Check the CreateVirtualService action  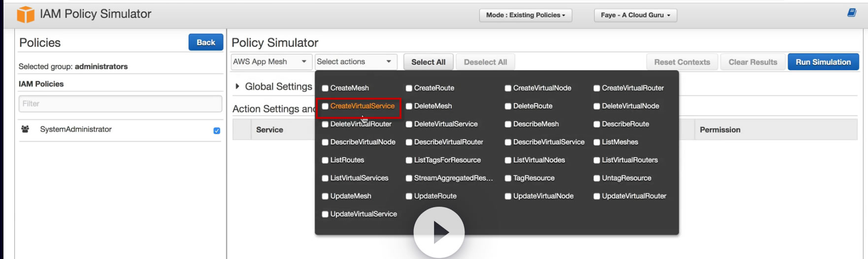pyautogui.click(x=325, y=106)
